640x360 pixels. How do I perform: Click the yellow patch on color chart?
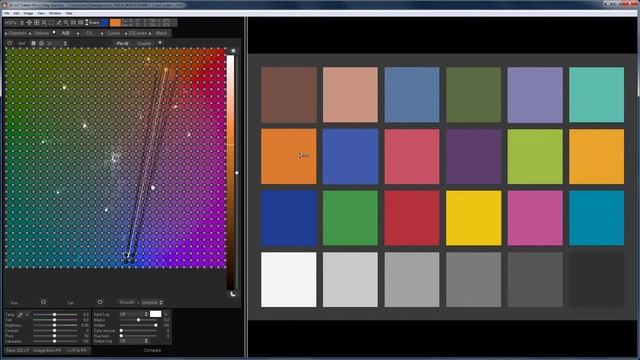coord(473,218)
